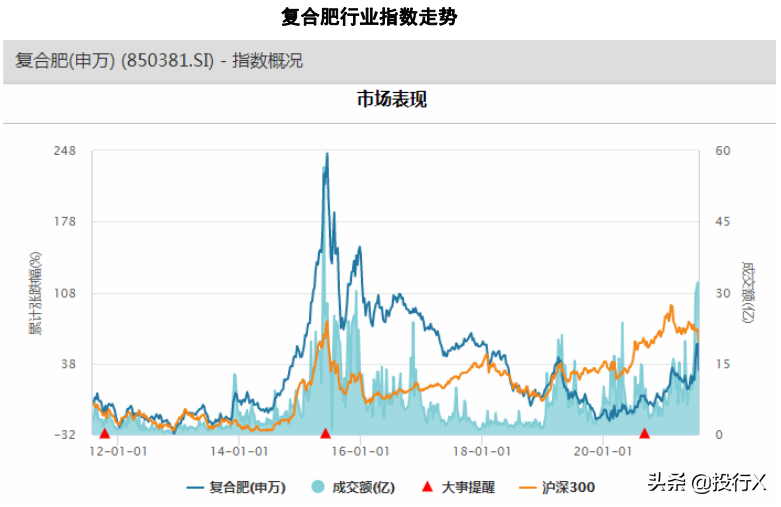The height and width of the screenshot is (507, 781).
Task: Click the 16-01-01 x-axis label
Action: (x=360, y=452)
